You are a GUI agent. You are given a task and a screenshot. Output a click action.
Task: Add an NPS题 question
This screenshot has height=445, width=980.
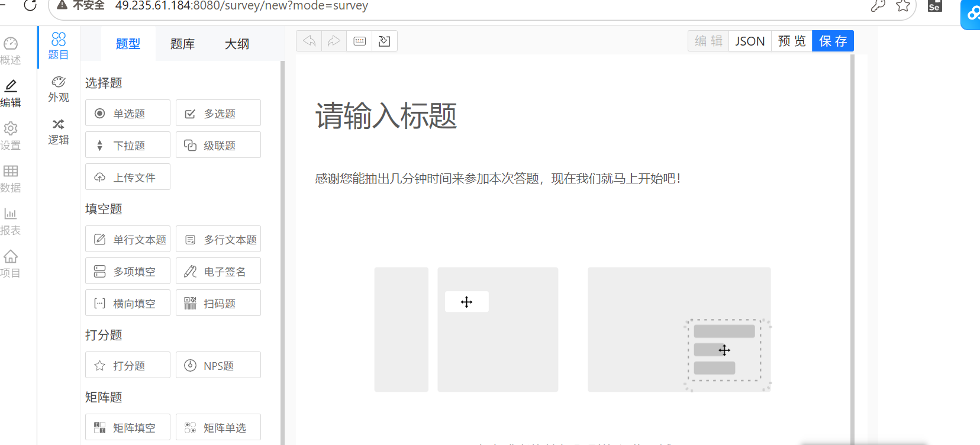coord(218,365)
